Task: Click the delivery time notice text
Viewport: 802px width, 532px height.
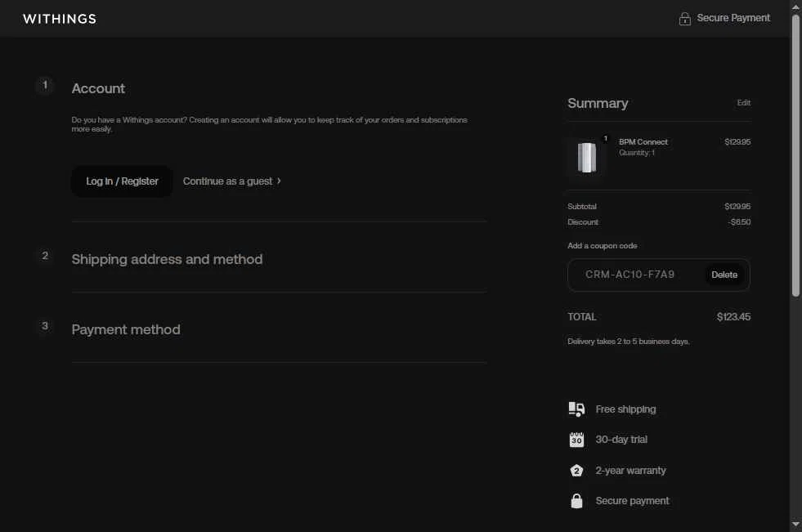Action: click(x=628, y=342)
